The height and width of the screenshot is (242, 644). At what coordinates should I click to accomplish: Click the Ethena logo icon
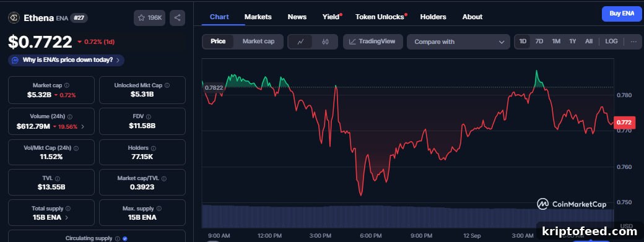(x=14, y=17)
